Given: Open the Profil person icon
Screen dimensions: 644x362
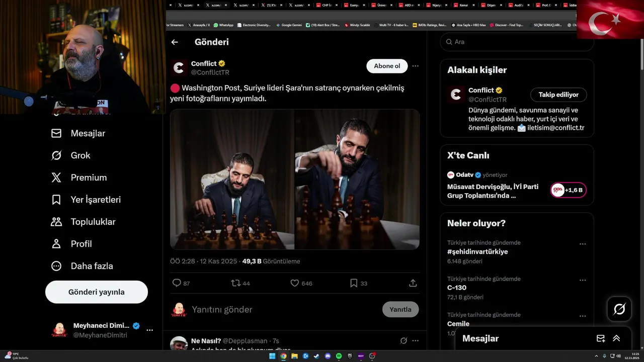Looking at the screenshot, I should click(x=56, y=244).
